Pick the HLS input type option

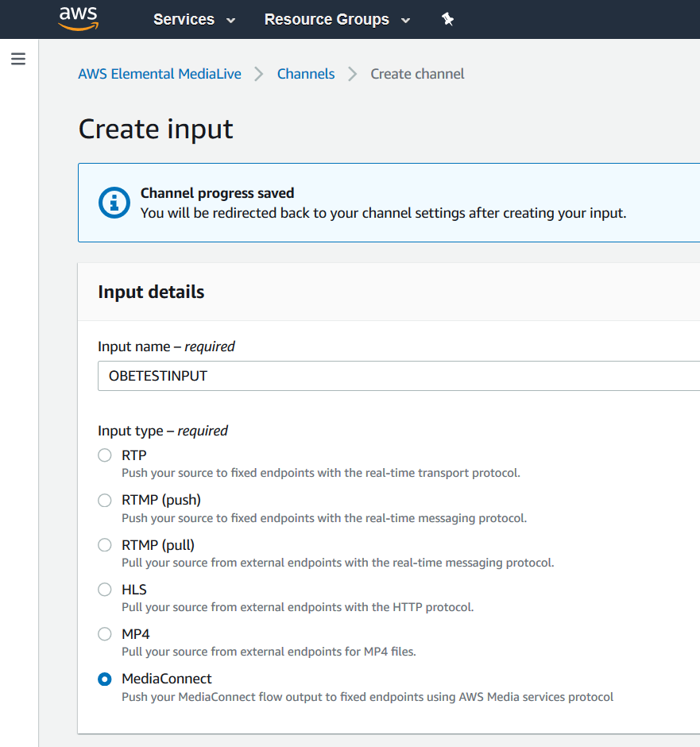click(x=105, y=590)
